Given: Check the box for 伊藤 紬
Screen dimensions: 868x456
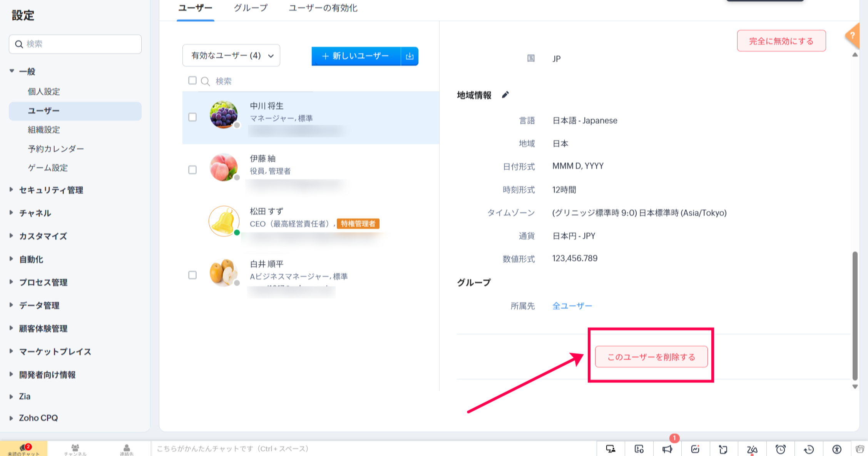Looking at the screenshot, I should coord(192,170).
